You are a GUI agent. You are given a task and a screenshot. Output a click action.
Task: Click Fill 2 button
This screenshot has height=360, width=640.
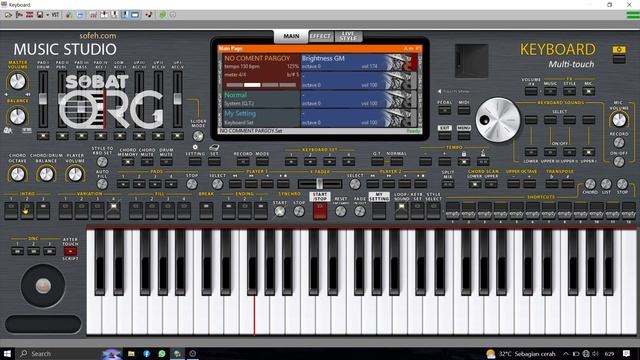151,211
